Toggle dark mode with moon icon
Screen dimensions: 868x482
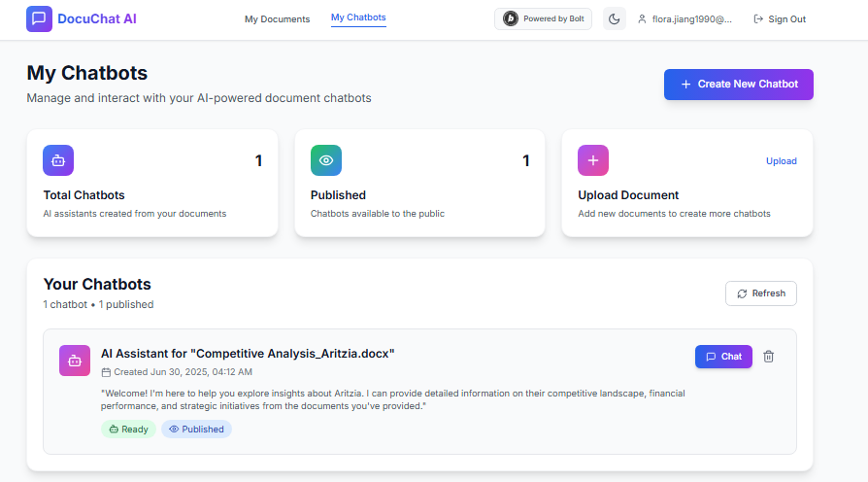(614, 18)
